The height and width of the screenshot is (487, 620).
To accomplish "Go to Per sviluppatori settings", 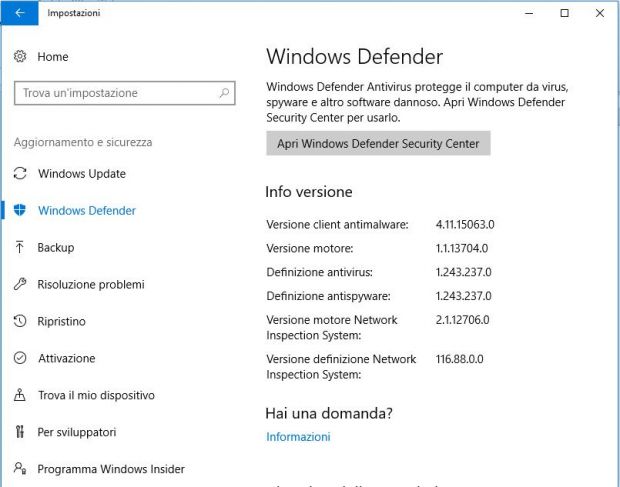I will [x=77, y=432].
